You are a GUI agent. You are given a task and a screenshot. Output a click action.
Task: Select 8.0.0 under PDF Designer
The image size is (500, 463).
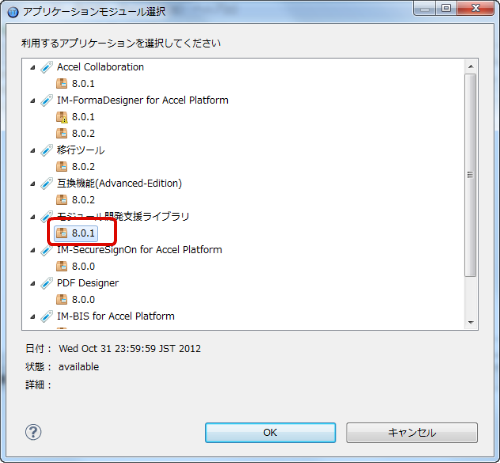(83, 299)
